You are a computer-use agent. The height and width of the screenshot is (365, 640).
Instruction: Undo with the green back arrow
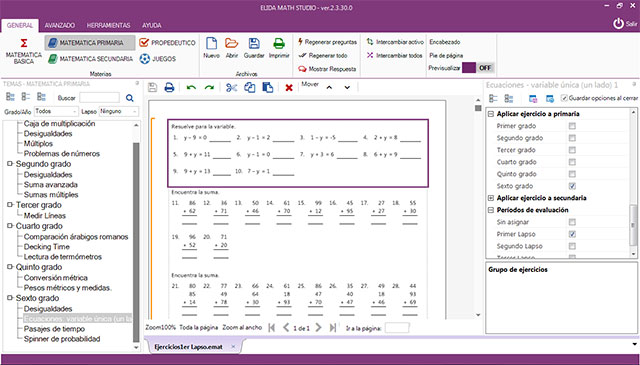(x=191, y=87)
